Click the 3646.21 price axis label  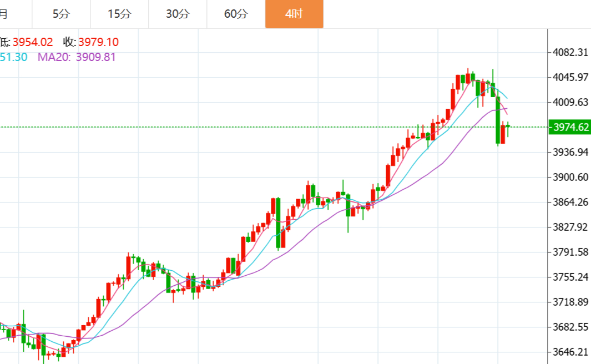tap(570, 352)
